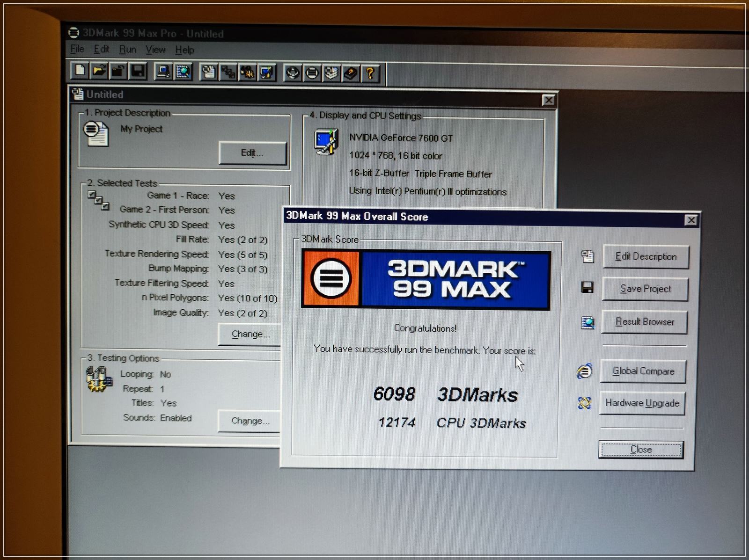749x560 pixels.
Task: Click the yellow question mark help icon
Action: pos(370,73)
